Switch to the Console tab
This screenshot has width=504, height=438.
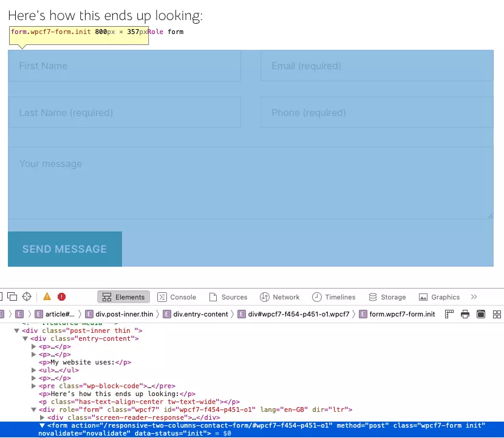point(177,297)
